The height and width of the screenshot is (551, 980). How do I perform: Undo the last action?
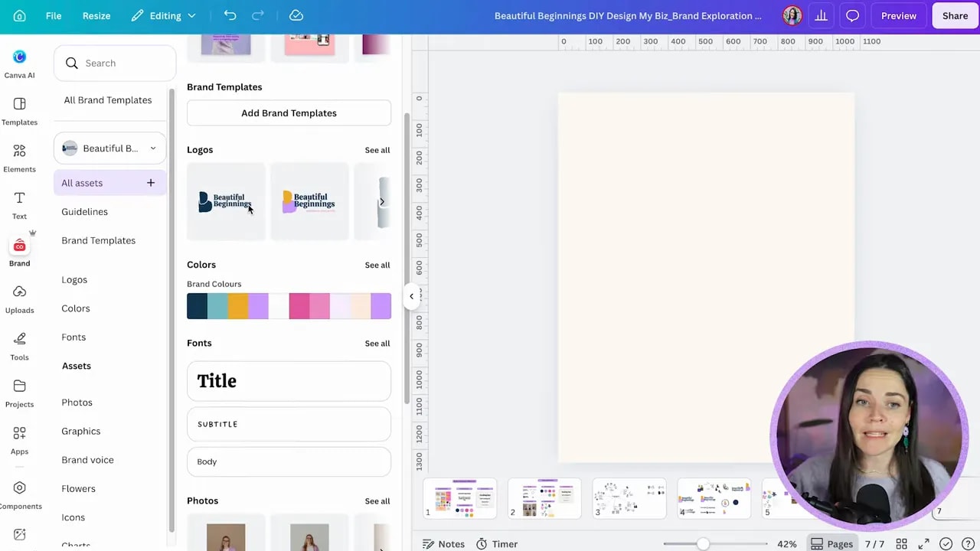[x=230, y=15]
